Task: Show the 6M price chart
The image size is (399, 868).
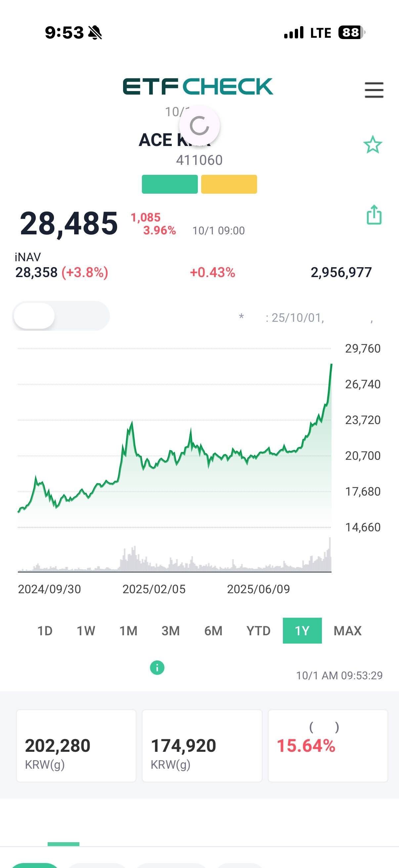Action: pos(213,631)
